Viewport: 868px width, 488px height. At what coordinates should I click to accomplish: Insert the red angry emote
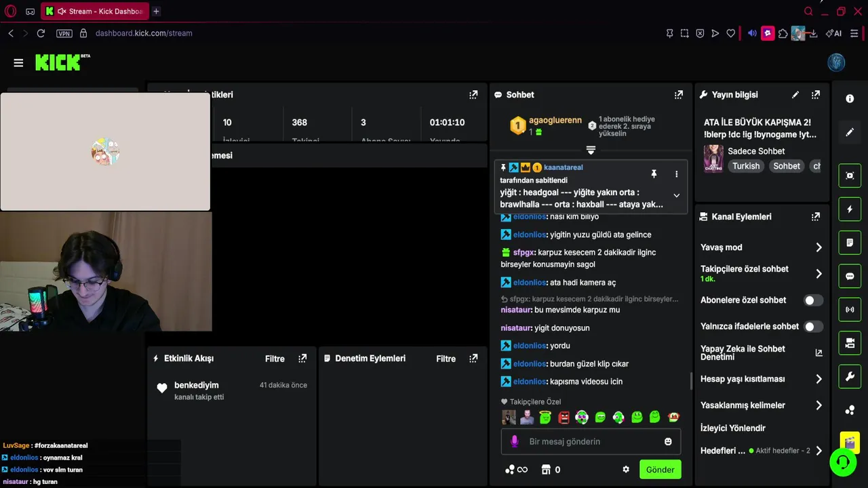click(x=564, y=418)
